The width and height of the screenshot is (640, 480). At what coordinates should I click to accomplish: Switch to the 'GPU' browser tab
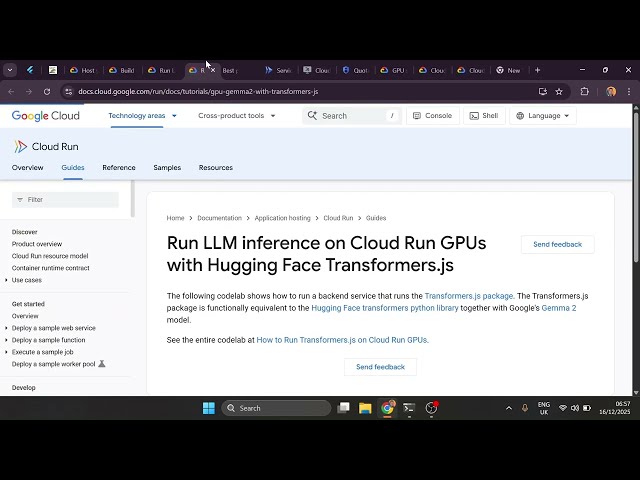pos(394,70)
